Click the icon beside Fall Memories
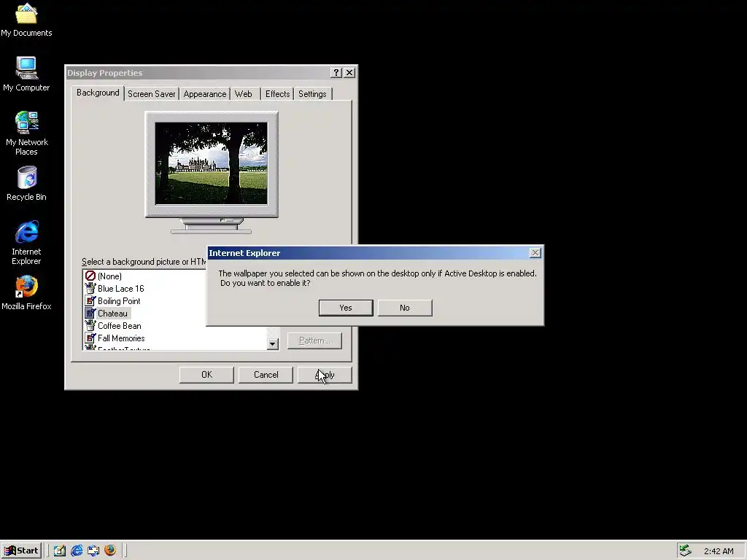 [x=90, y=338]
